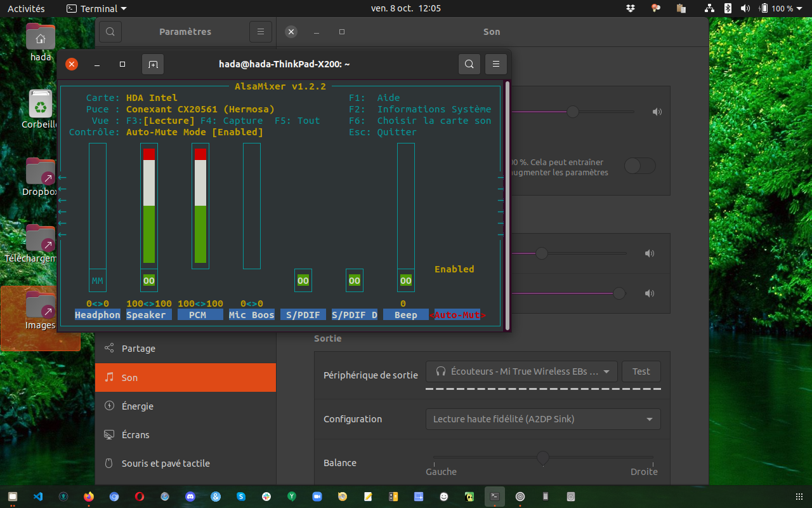
Task: Click 'Choisir la carte son' in AlsaMixer
Action: tap(434, 121)
